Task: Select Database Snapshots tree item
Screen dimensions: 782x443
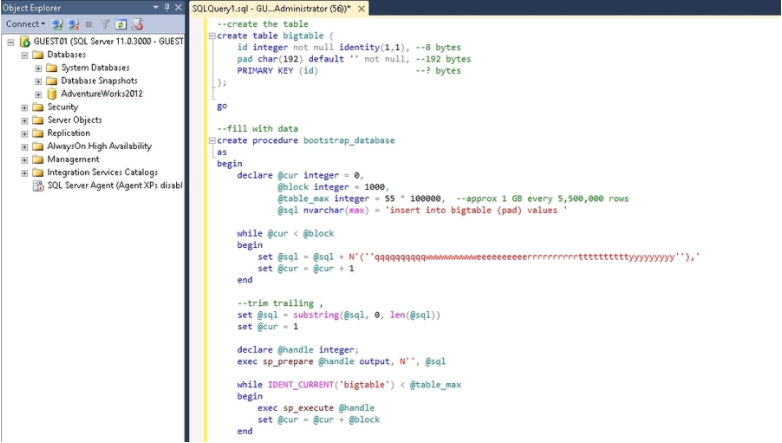Action: [x=99, y=80]
